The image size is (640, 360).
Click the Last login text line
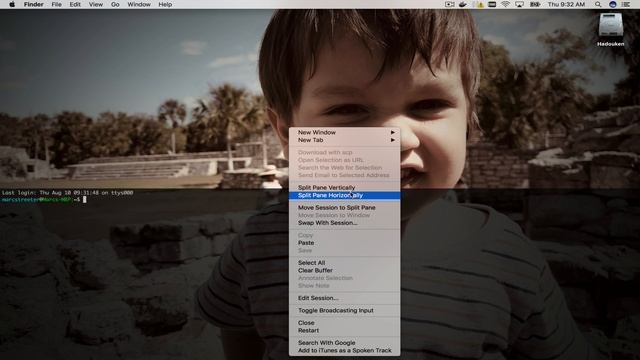coord(67,193)
